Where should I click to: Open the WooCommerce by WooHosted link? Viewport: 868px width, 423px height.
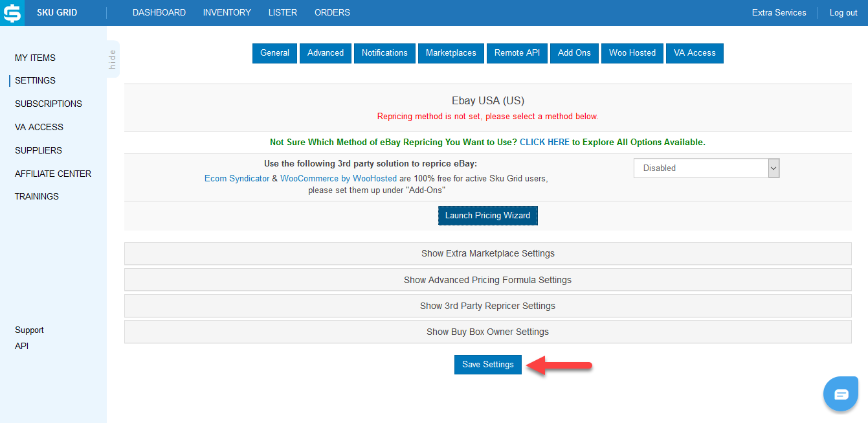[339, 178]
